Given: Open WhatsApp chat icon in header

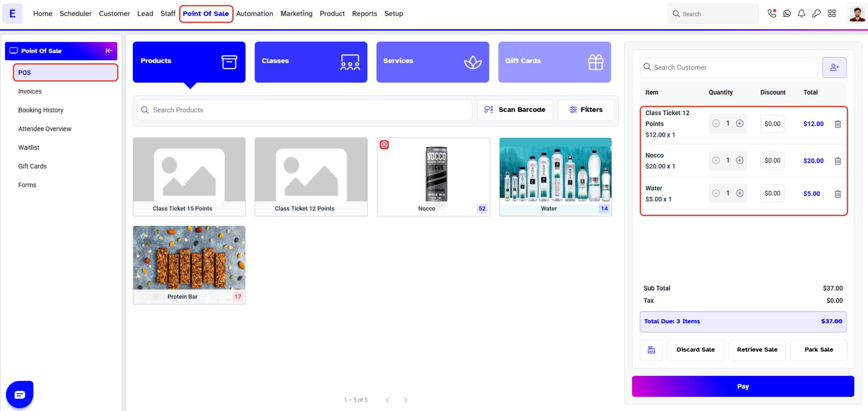Looking at the screenshot, I should coord(787,13).
